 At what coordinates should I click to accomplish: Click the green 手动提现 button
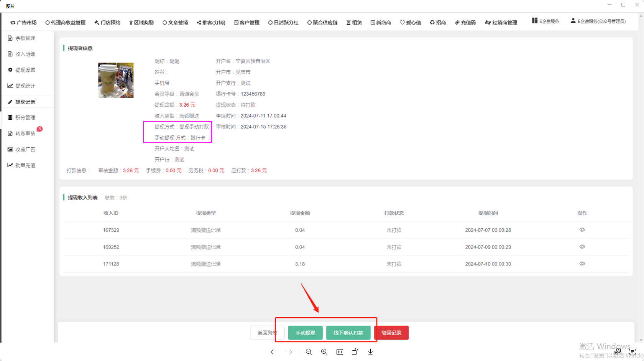[305, 333]
